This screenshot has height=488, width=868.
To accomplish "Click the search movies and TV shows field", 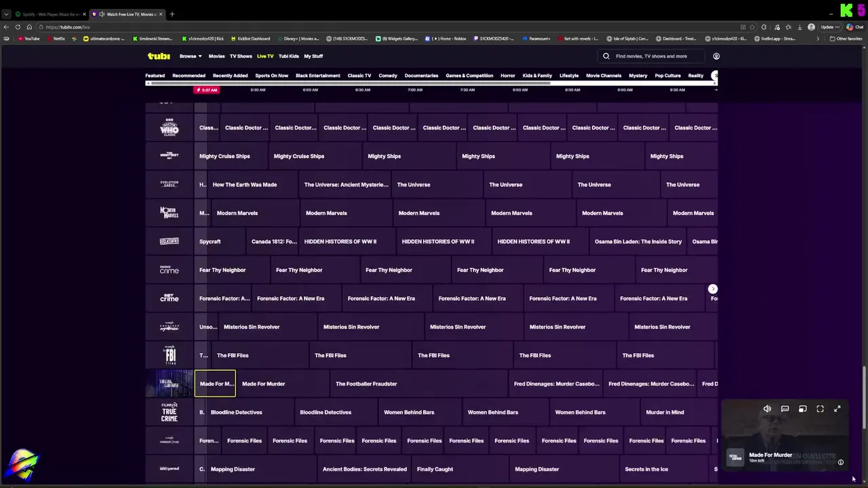I will [651, 56].
